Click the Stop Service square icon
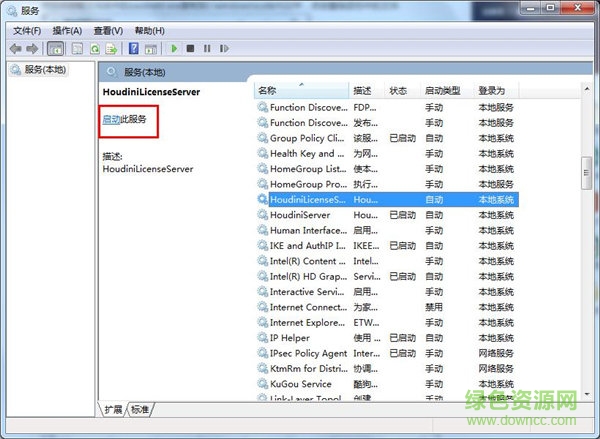Screen dimensions: 600x439 tap(190, 49)
